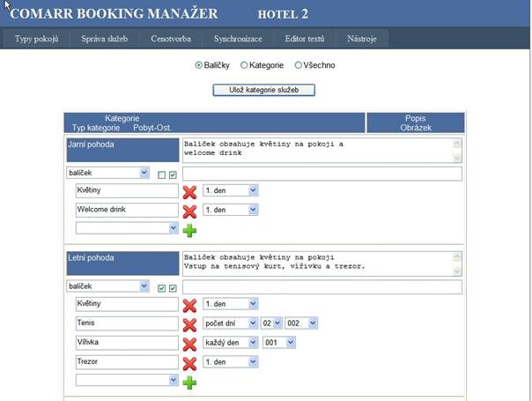The image size is (532, 401).
Task: Open the 002 dropdown for Tenis
Action: point(301,323)
